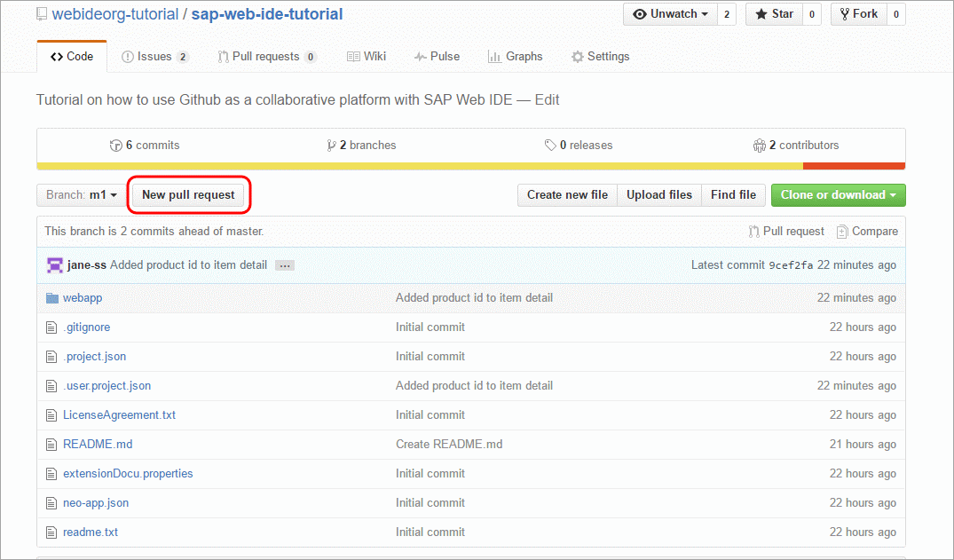Open jane-ss author profile link
Screen dimensions: 954x560
coord(86,265)
